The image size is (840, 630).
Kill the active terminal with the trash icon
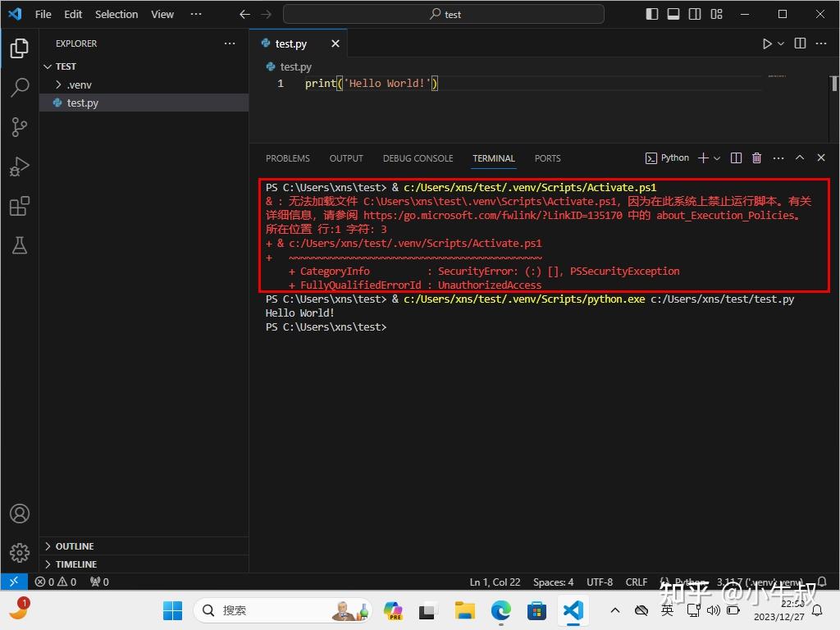756,157
